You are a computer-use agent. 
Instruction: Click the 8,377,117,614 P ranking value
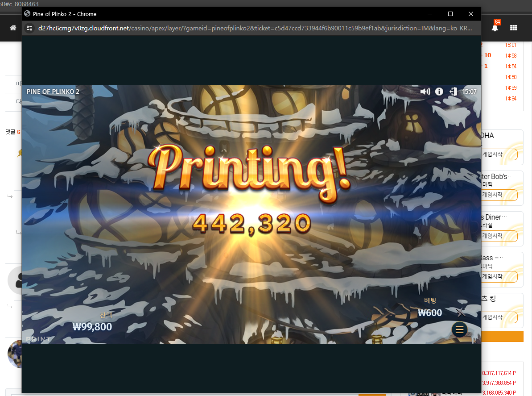(x=499, y=373)
